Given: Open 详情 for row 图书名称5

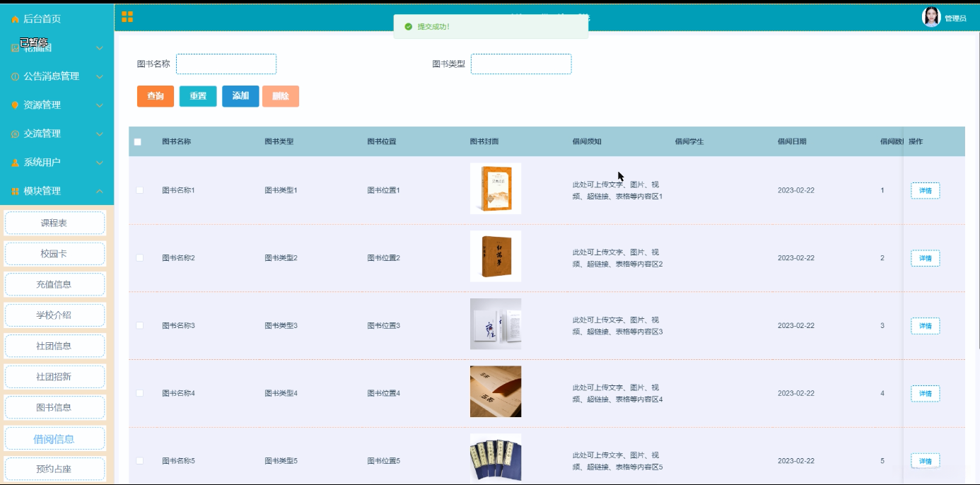Looking at the screenshot, I should click(x=925, y=462).
